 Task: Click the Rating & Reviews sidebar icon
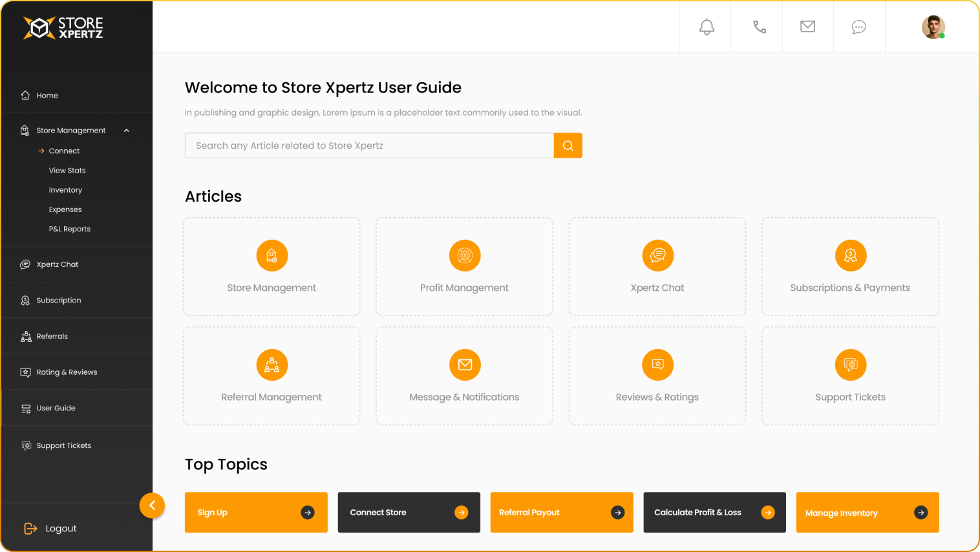tap(25, 372)
